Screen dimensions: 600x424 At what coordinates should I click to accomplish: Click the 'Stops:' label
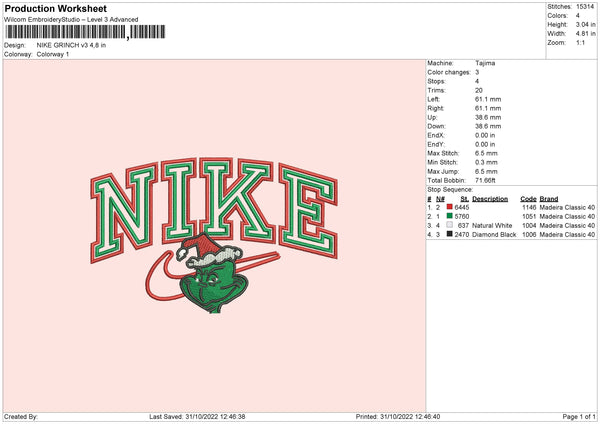tap(437, 81)
